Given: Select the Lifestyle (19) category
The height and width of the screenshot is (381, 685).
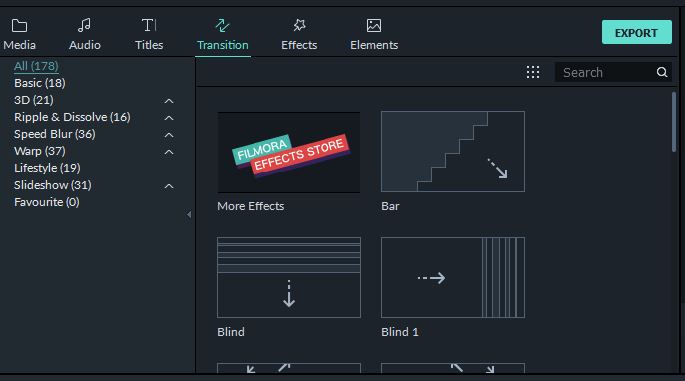Looking at the screenshot, I should coord(47,168).
